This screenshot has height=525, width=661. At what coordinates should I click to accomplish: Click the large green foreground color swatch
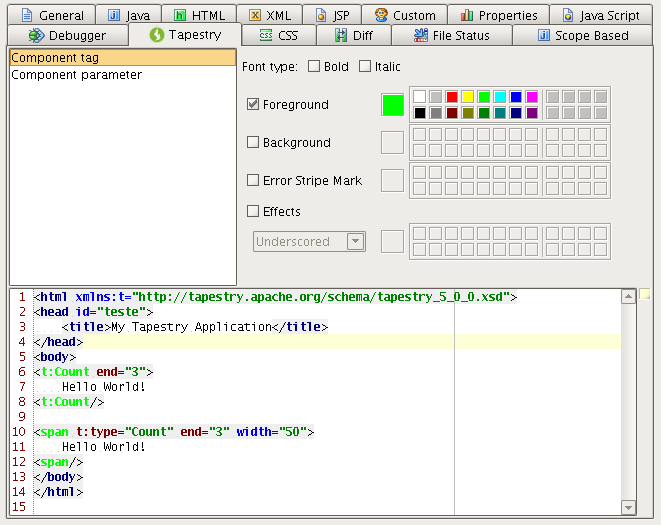[393, 105]
